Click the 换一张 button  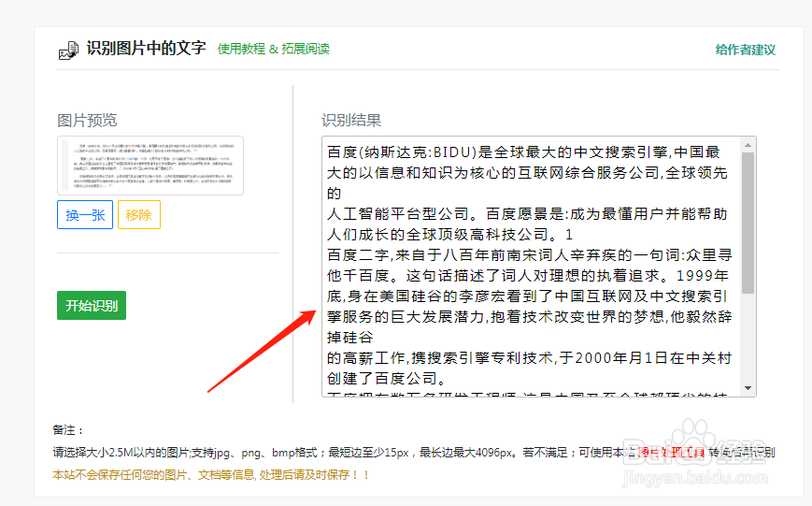85,214
